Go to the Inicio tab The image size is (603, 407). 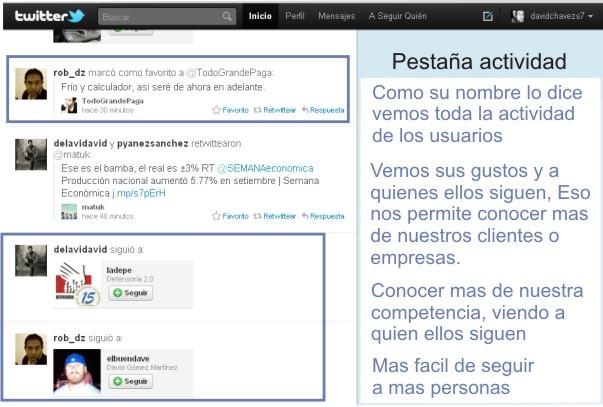point(260,16)
